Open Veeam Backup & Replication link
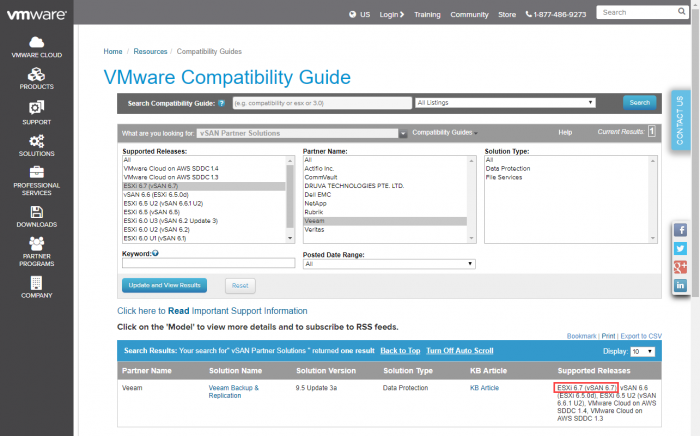This screenshot has width=700, height=436. click(233, 391)
